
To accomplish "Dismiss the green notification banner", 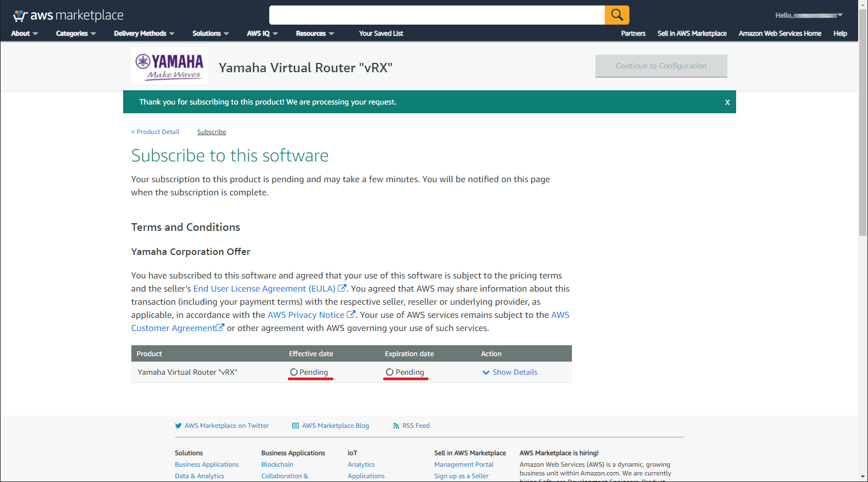I will [x=727, y=102].
